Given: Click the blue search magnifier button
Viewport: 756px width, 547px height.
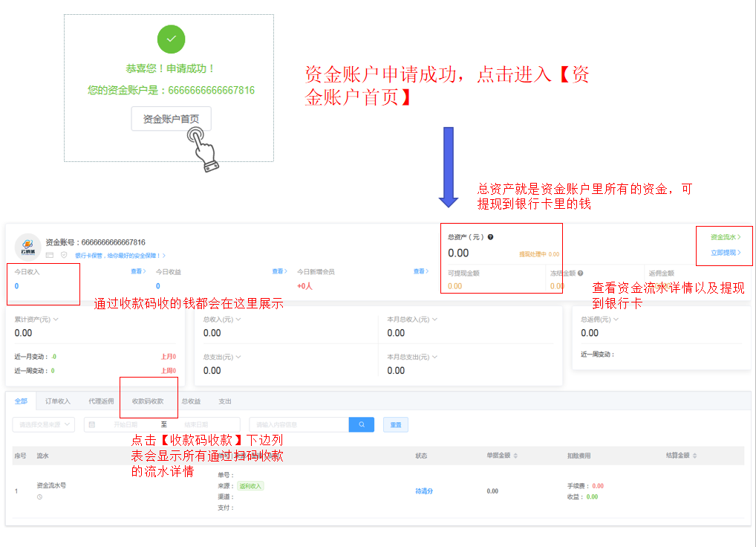Looking at the screenshot, I should [x=362, y=424].
